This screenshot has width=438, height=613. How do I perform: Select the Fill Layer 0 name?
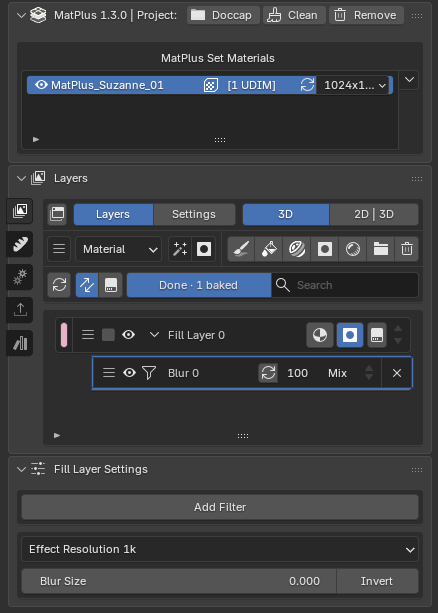point(196,335)
